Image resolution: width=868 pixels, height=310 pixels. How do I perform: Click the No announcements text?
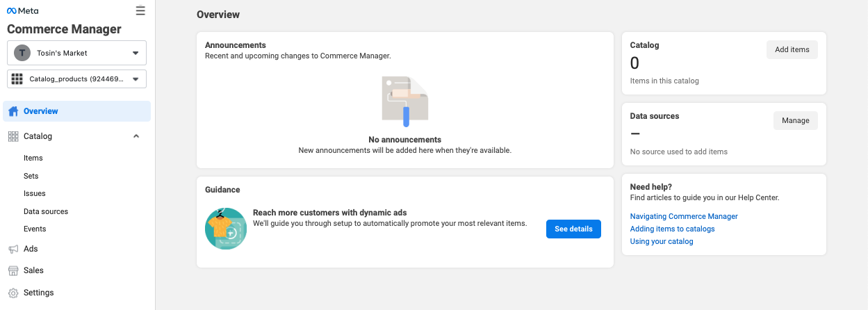point(405,140)
